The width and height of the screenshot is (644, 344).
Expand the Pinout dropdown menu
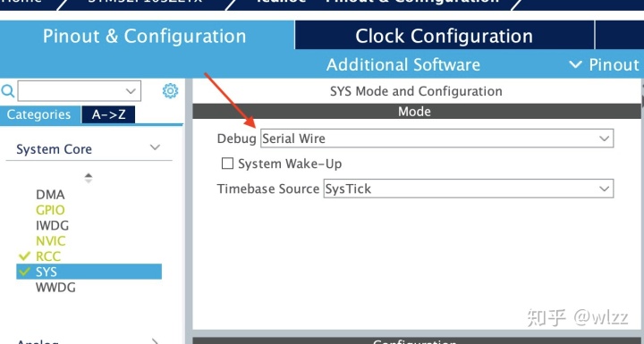pos(604,64)
